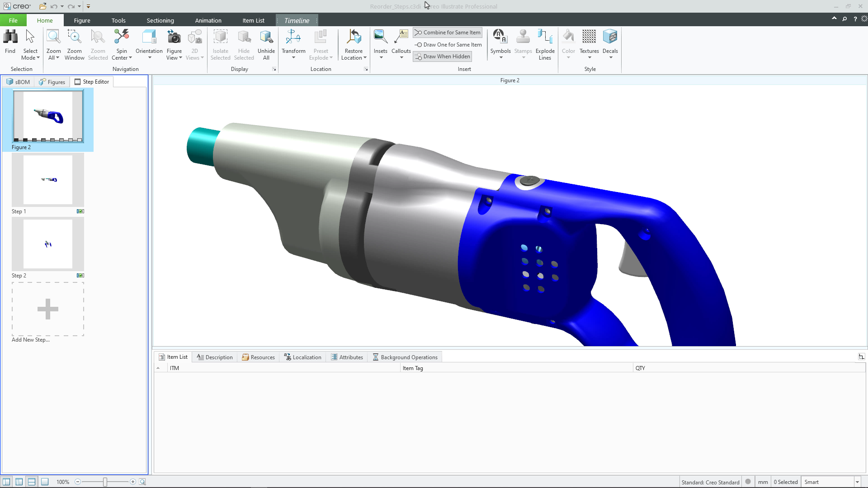Click Add New Step placeholder

[x=48, y=309]
